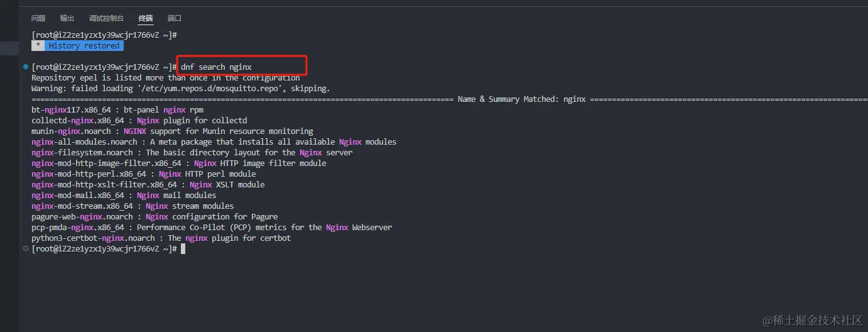
Task: Open the 输出 tab
Action: click(x=67, y=18)
